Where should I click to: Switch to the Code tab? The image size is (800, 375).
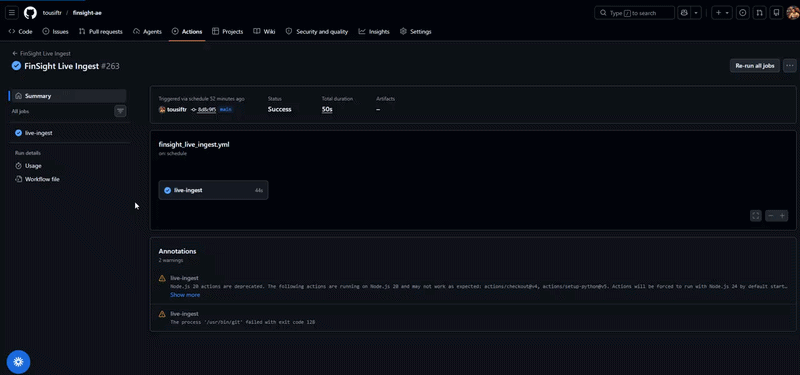[20, 32]
